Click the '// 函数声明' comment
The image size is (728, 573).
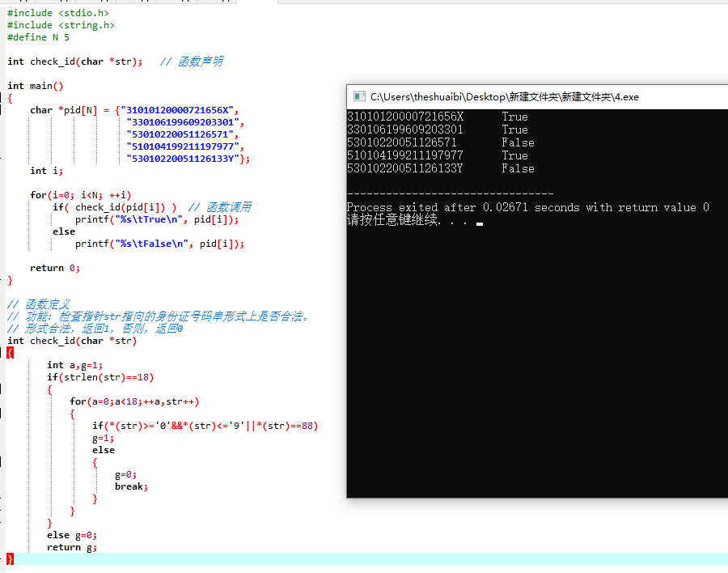(x=191, y=62)
